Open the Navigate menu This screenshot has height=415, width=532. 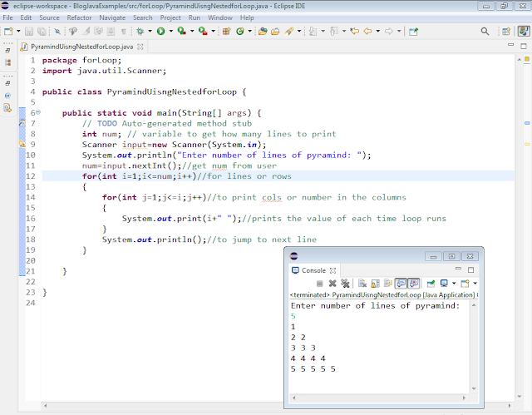coord(112,17)
